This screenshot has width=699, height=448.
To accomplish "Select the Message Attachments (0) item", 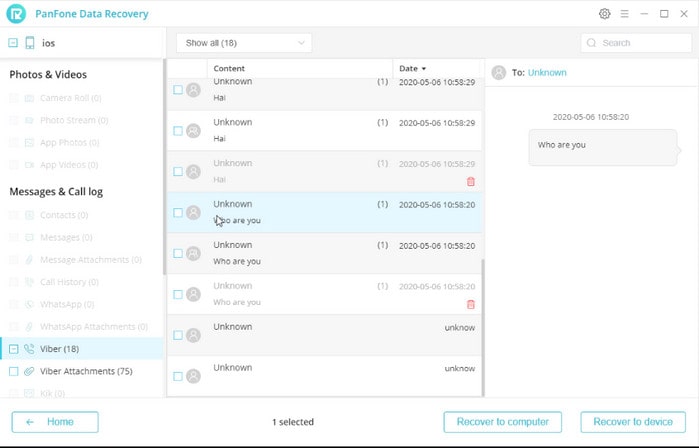I will [91, 259].
